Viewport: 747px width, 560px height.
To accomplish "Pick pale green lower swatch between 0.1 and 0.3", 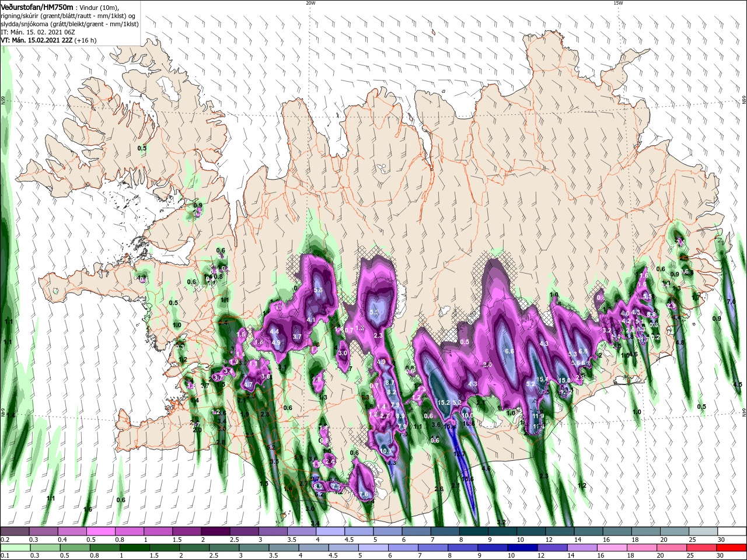I will [x=15, y=548].
